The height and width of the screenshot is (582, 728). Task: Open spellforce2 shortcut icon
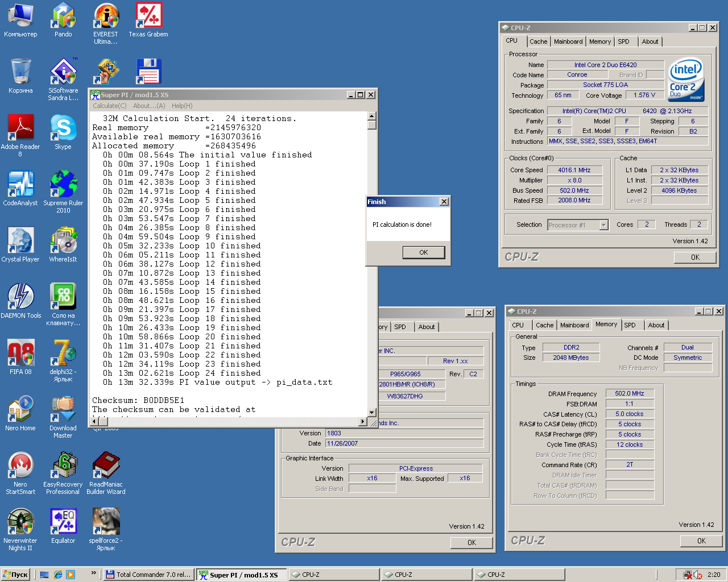(106, 530)
